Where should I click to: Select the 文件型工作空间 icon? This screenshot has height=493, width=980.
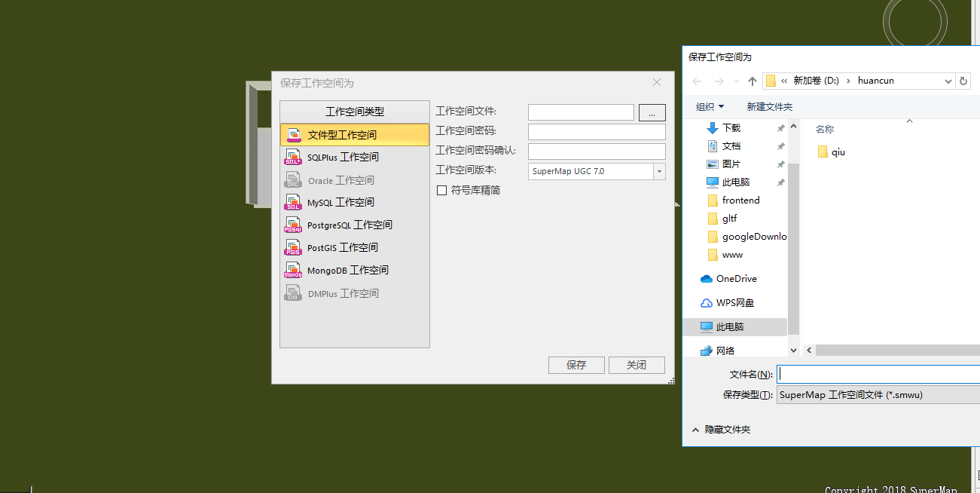(294, 135)
